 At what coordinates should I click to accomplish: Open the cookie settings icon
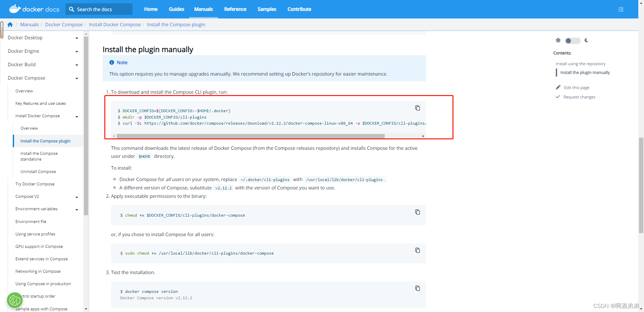pyautogui.click(x=15, y=300)
